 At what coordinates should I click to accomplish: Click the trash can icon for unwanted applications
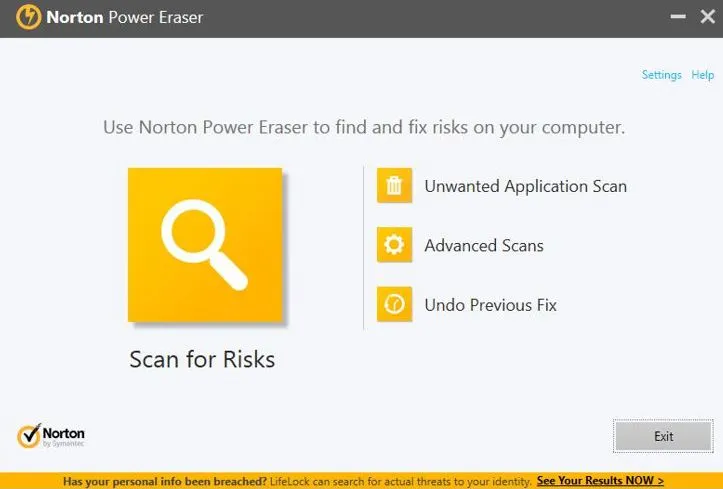[x=394, y=185]
